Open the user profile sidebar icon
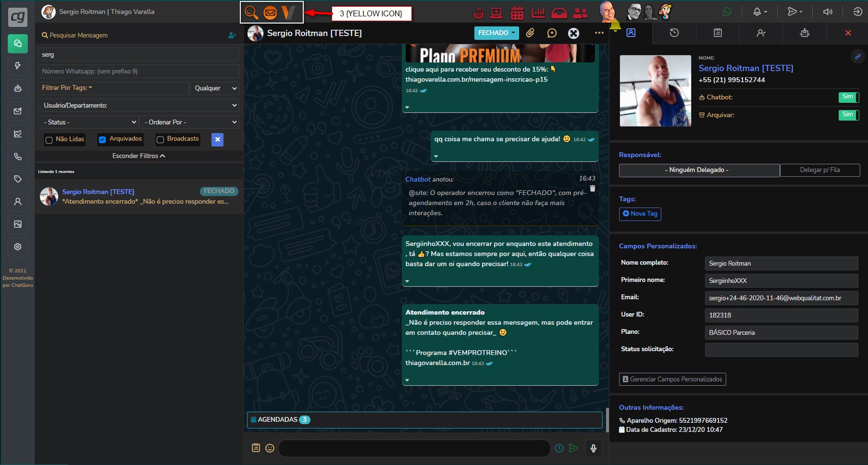This screenshot has height=465, width=868. tap(18, 202)
